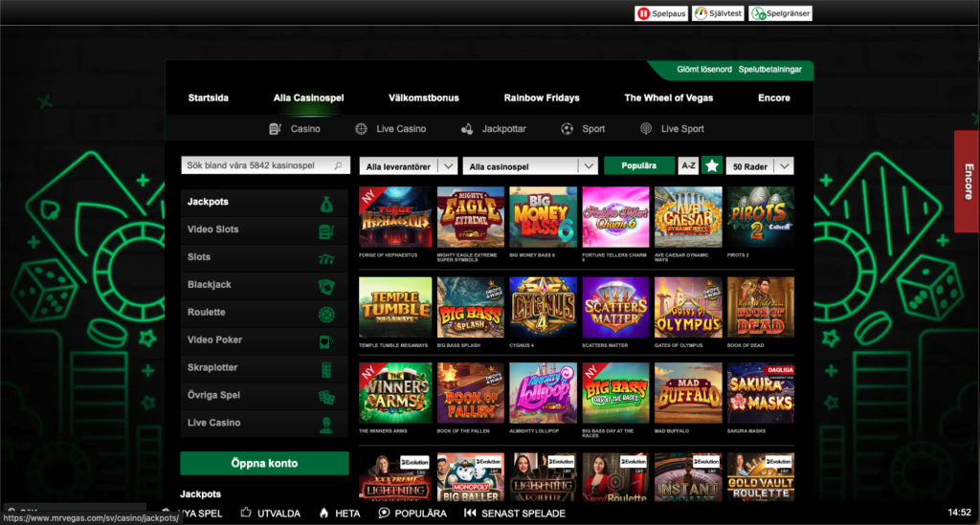Open the Fortune Tellers Charm 6 game
Screen dimensions: 980x525
(615, 217)
